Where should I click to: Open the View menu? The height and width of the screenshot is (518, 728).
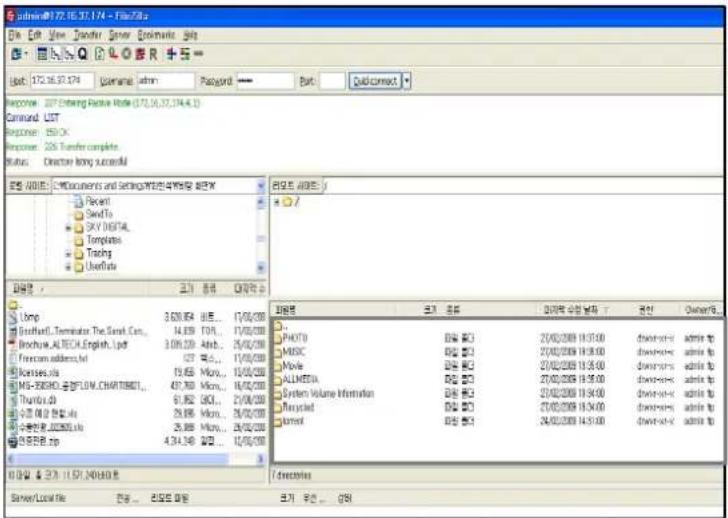tap(57, 35)
